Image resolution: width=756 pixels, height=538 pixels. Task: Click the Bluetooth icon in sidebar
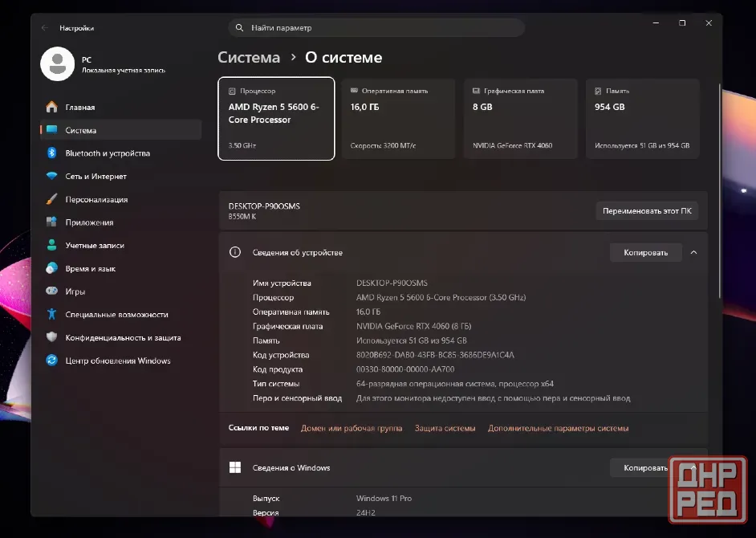(x=51, y=153)
